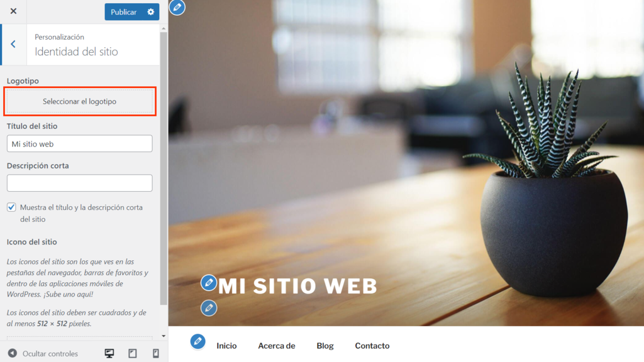
Task: Switch preview to desktop view
Action: coord(109,353)
